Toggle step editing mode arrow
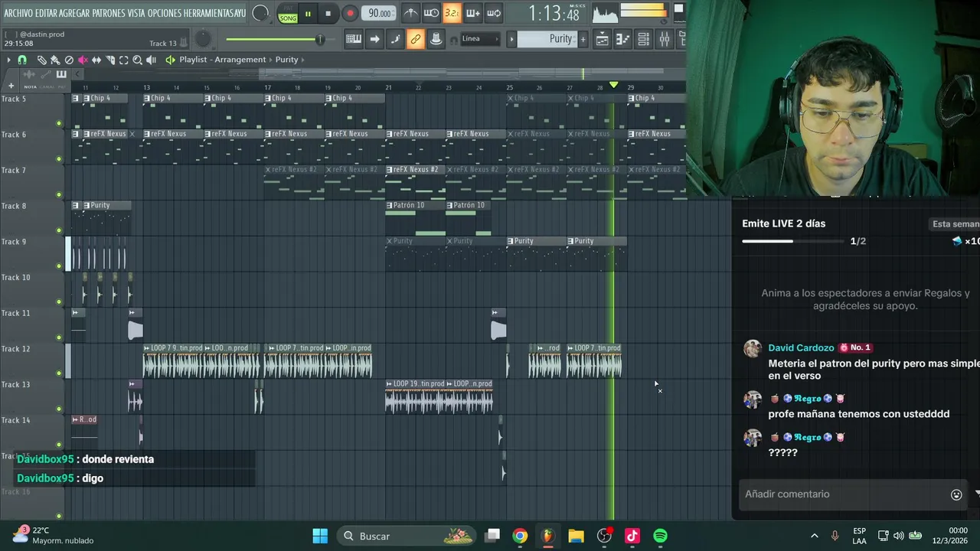This screenshot has width=980, height=551. pyautogui.click(x=374, y=39)
